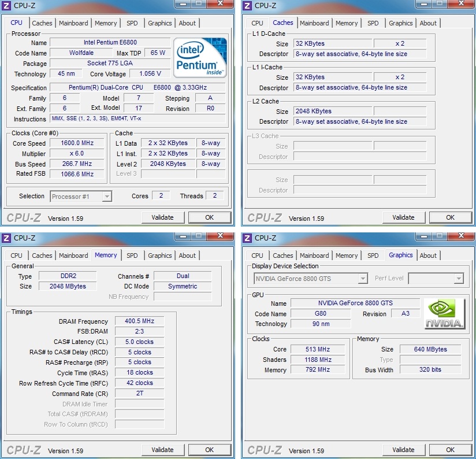Click the Intel Pentium inside logo
476x459 pixels.
200,58
